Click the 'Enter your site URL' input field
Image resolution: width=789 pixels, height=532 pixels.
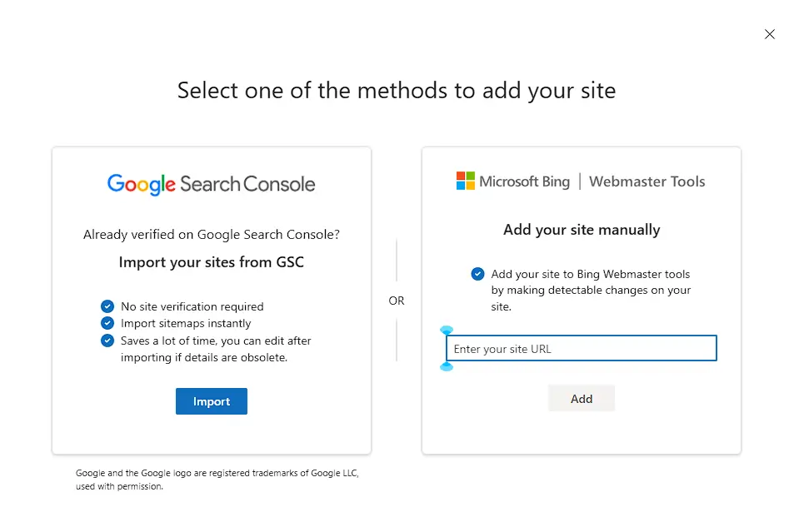pyautogui.click(x=581, y=348)
